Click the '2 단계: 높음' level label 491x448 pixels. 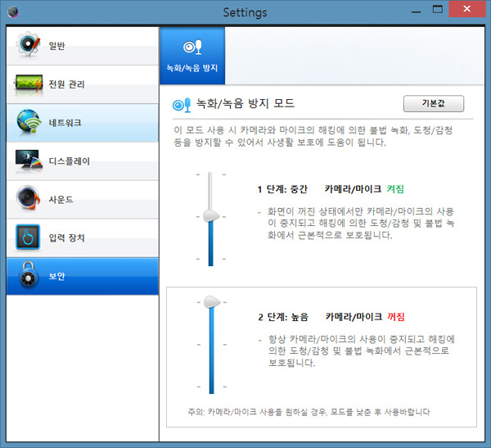pyautogui.click(x=283, y=317)
